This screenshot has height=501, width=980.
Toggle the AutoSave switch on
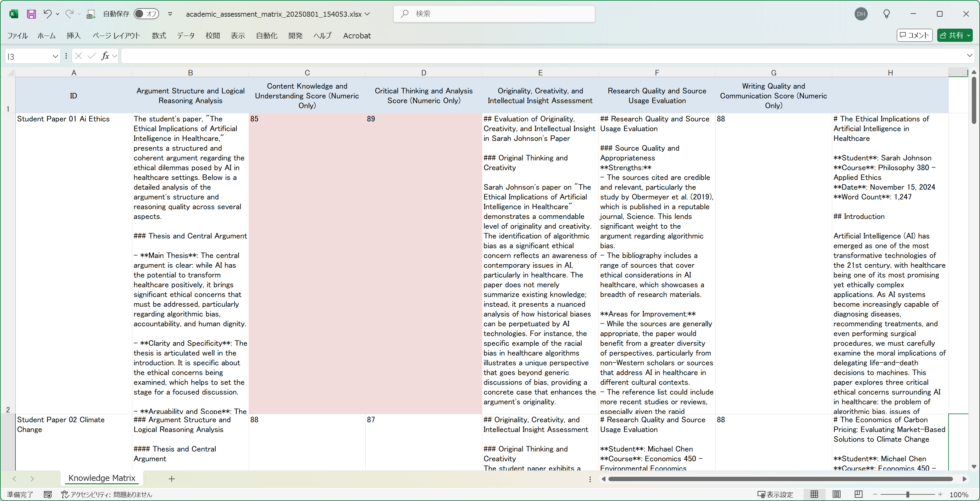(x=146, y=14)
